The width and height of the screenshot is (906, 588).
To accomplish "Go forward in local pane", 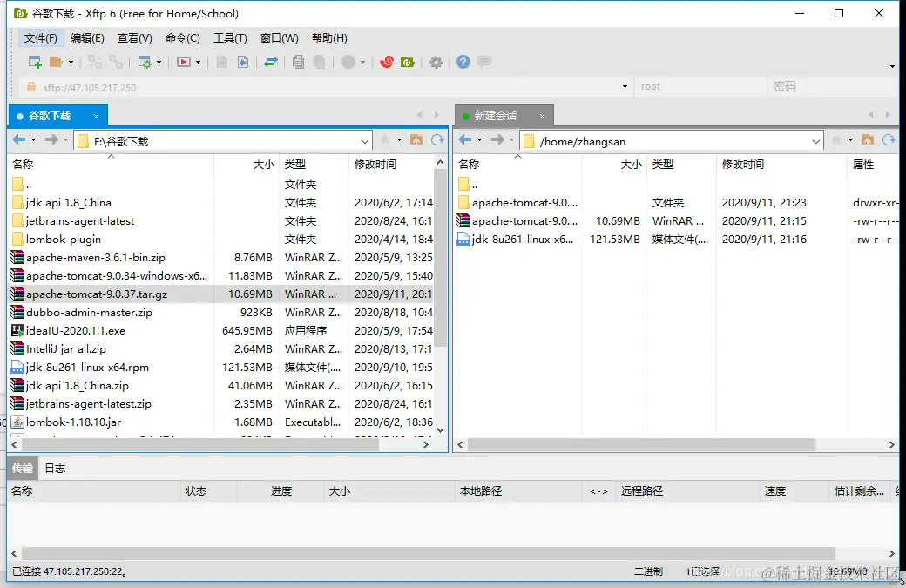I will (51, 139).
